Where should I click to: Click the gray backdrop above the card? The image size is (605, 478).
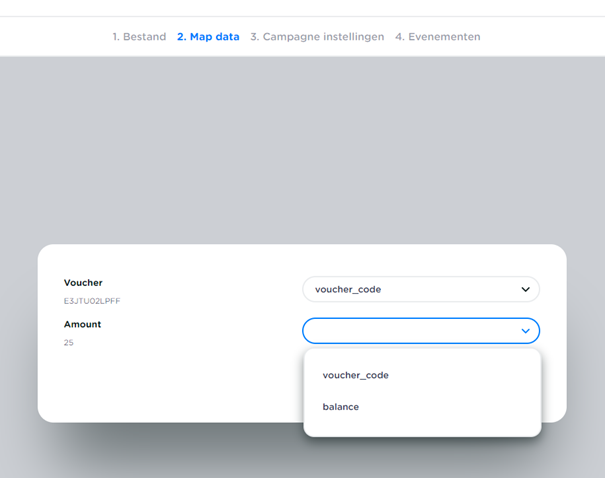click(x=300, y=150)
